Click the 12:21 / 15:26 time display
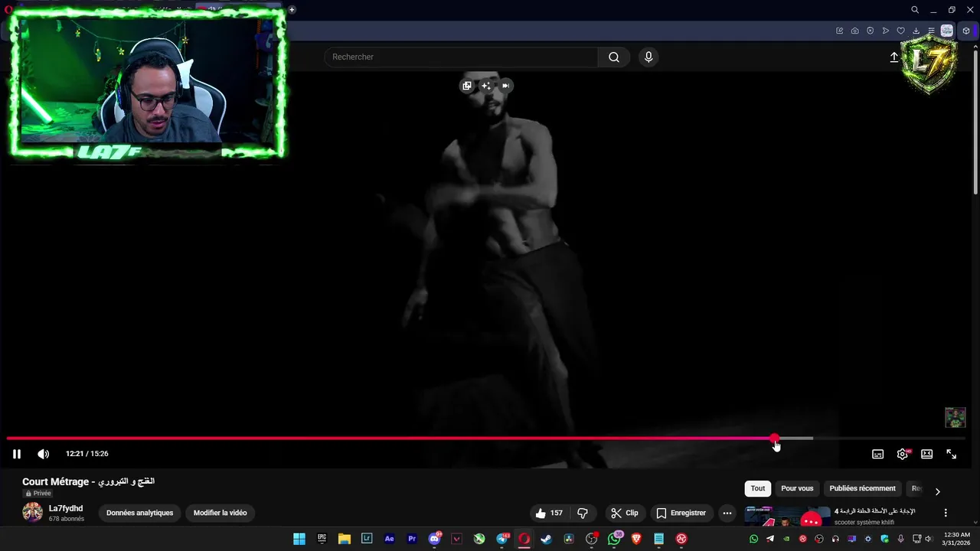 87,454
